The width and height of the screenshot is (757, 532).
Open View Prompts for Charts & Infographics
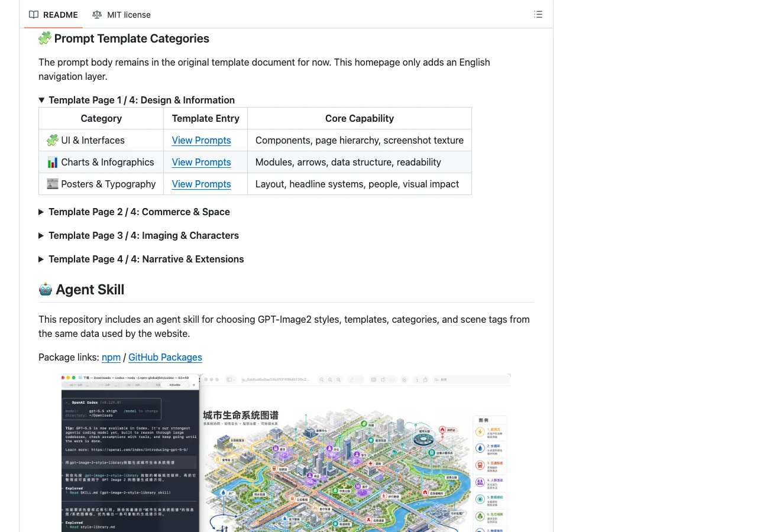[x=201, y=163]
